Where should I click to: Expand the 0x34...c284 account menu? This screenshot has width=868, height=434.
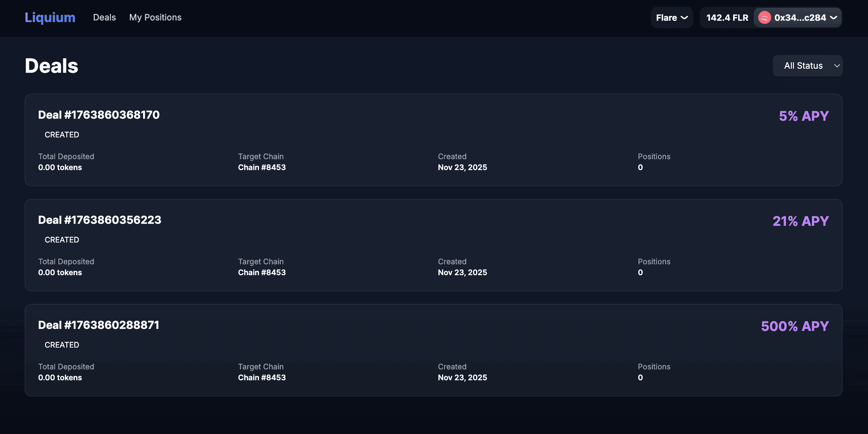point(800,18)
